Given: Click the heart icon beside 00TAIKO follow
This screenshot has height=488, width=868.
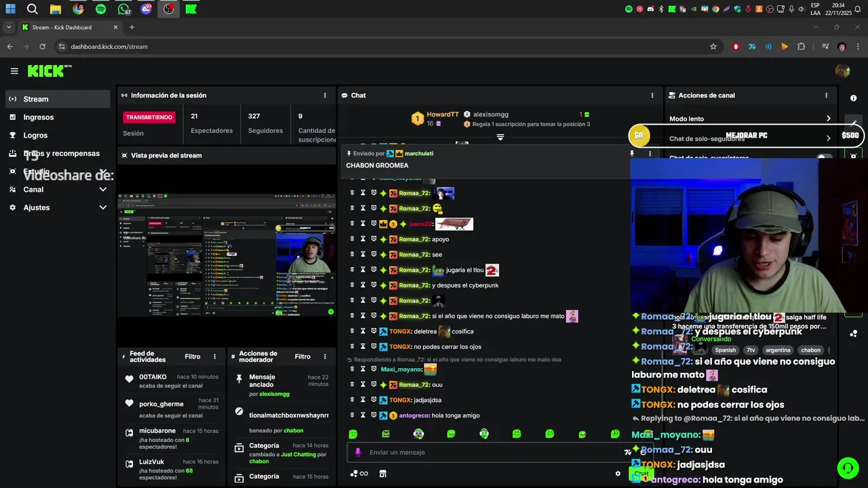Looking at the screenshot, I should tap(130, 379).
